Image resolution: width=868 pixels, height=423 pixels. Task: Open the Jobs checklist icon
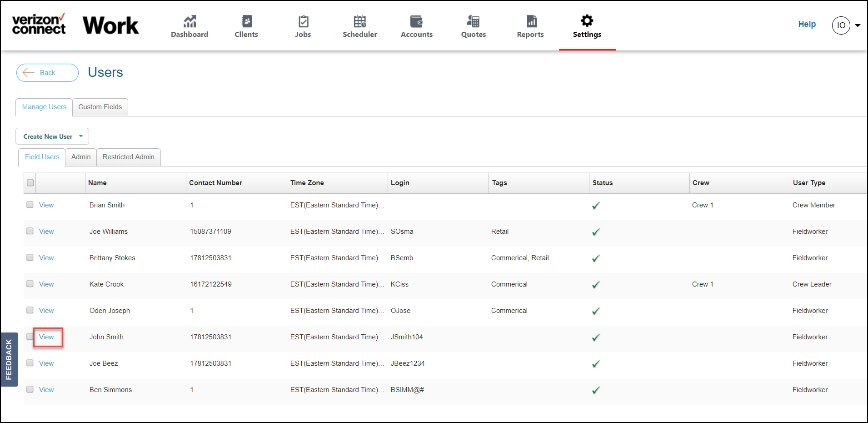303,21
